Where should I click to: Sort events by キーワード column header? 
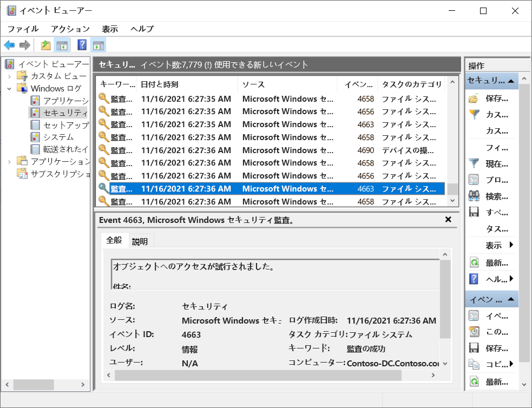click(117, 84)
